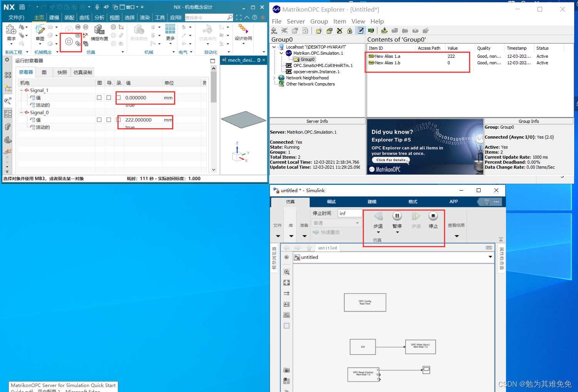Click the connect-to-server icon in MatrikonOPC toolbar
578x392 pixels.
274,31
